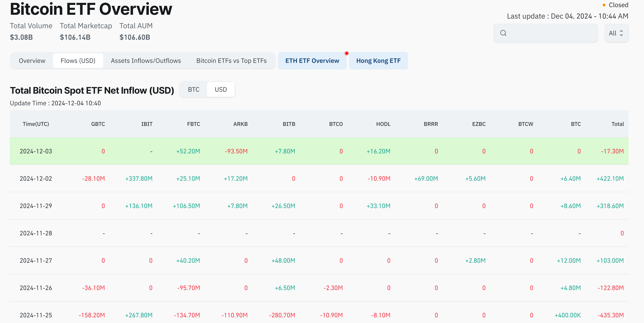The width and height of the screenshot is (644, 323).
Task: Switch to the Overview tab
Action: pos(32,61)
